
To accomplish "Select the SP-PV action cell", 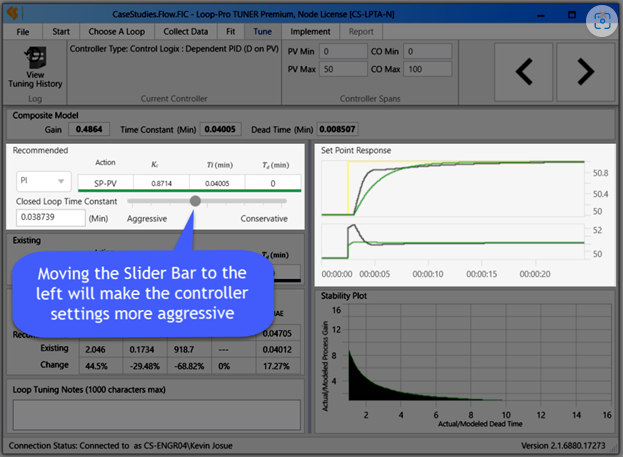I will tap(105, 183).
